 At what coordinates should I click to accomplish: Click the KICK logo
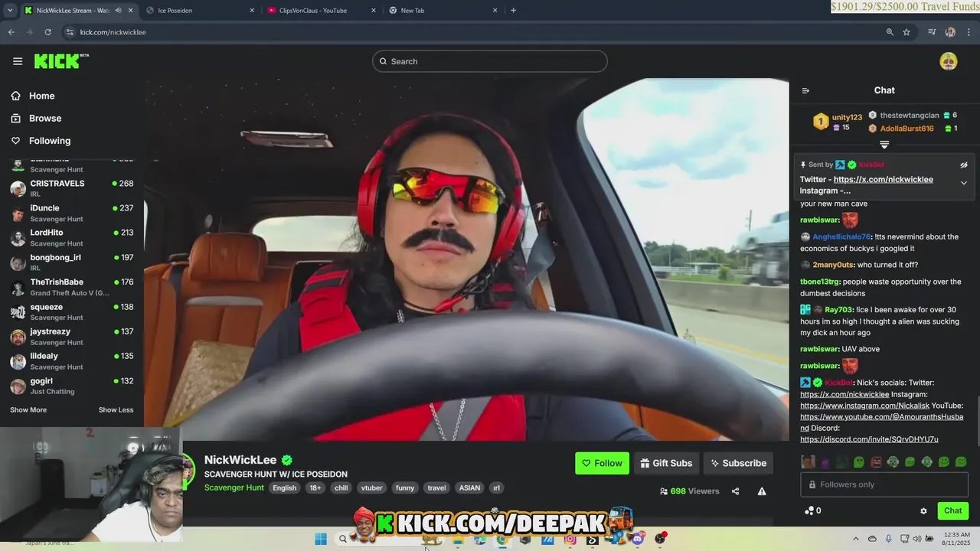click(61, 61)
